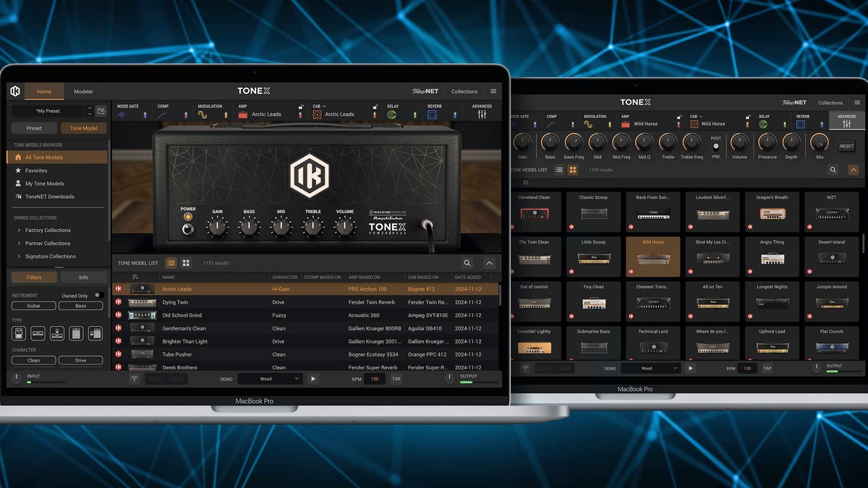Toggle Comp on/off LED, left laptop
868x488 pixels.
186,114
